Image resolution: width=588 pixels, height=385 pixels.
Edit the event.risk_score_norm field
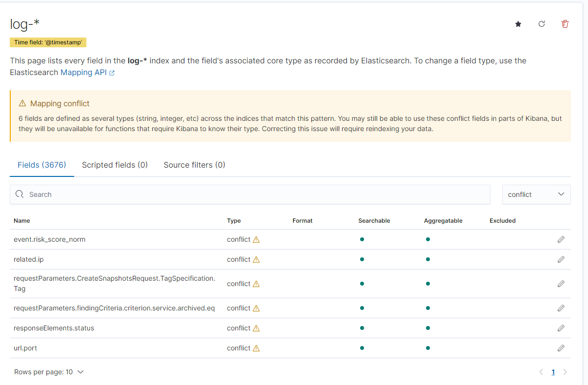tap(561, 239)
